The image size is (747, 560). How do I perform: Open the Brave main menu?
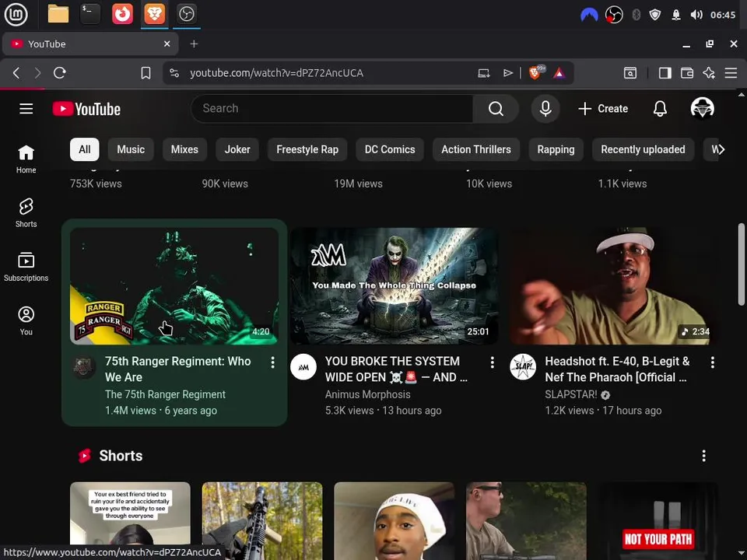731,73
